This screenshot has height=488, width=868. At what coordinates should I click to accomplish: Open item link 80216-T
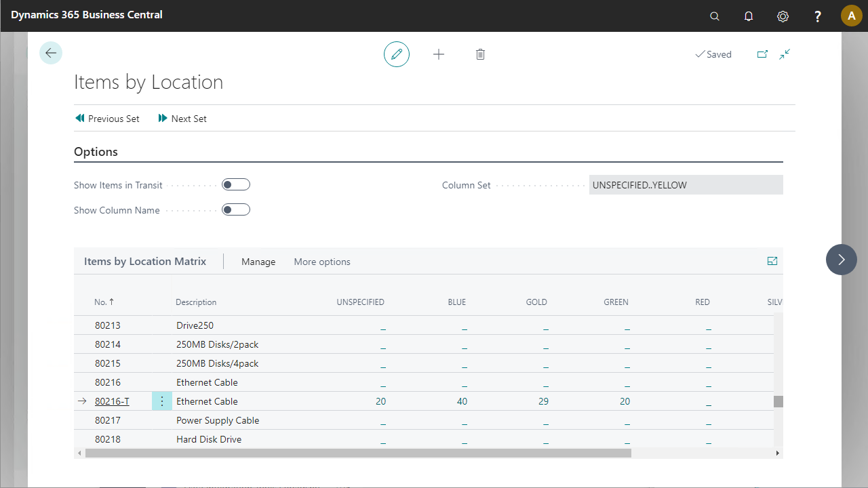coord(112,401)
